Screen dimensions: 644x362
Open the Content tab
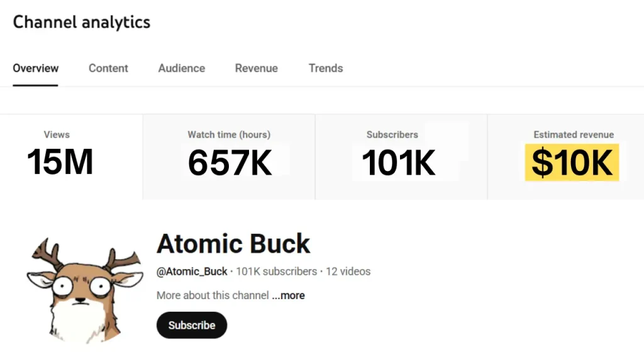(x=108, y=69)
